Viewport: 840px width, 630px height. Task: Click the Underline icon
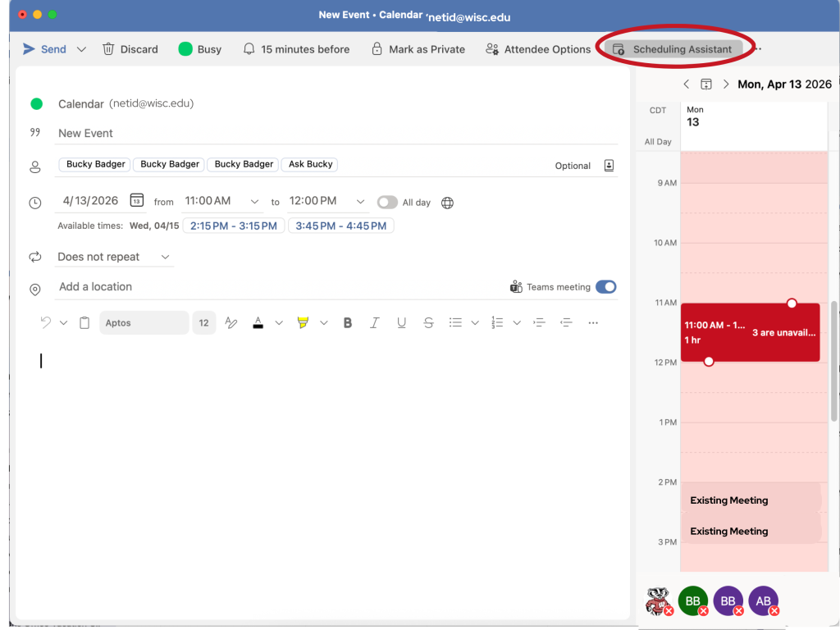[x=401, y=323]
